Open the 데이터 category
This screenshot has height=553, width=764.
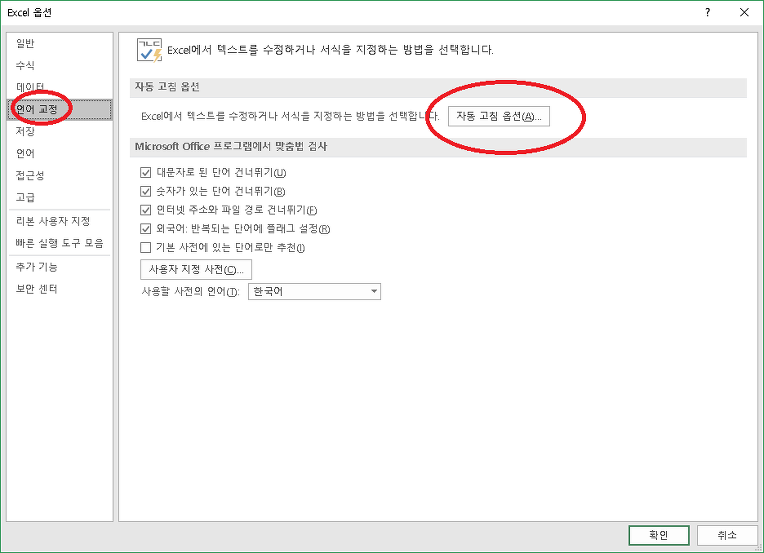click(x=30, y=87)
